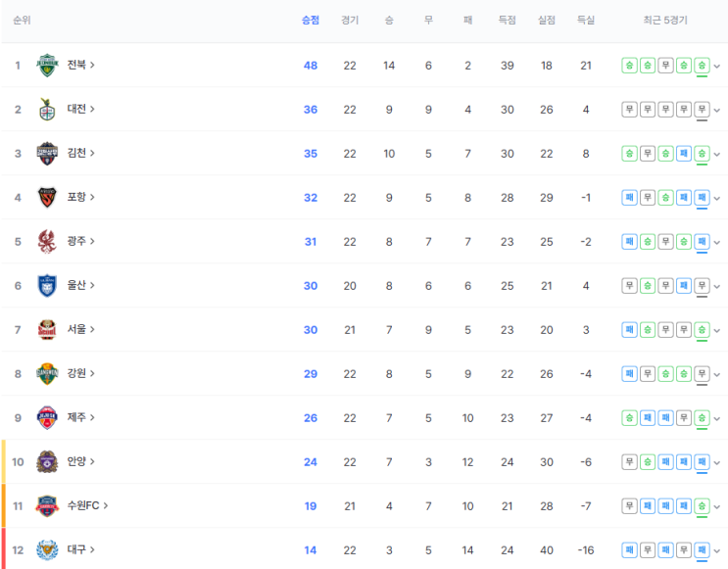The image size is (728, 569).
Task: Select 전북's latest 승 result badge
Action: pos(702,66)
